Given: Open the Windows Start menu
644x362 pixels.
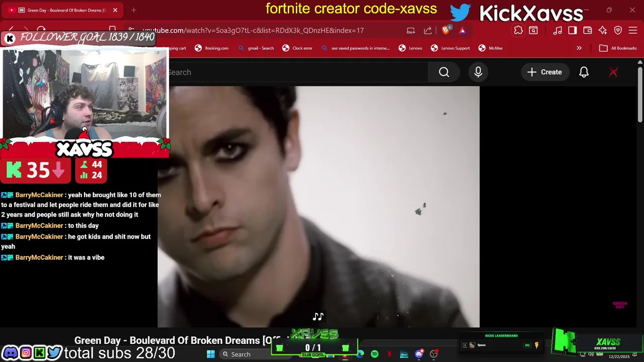Looking at the screenshot, I should [x=211, y=354].
